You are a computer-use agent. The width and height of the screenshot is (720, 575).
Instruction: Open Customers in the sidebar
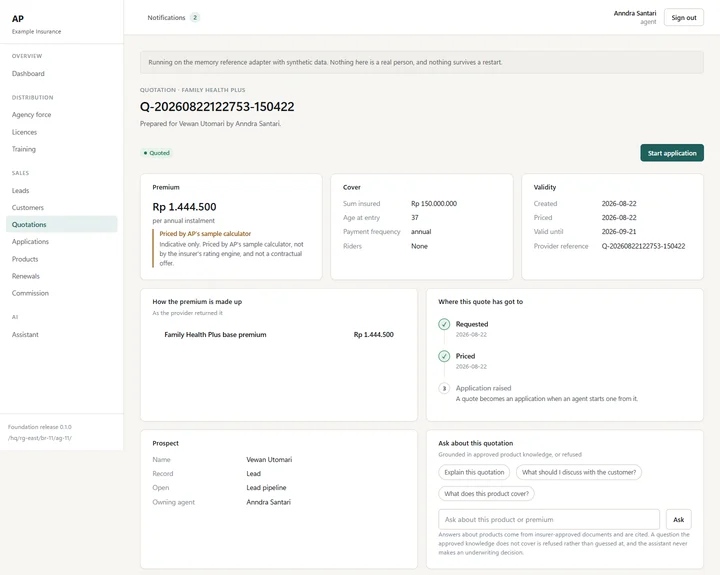pyautogui.click(x=28, y=208)
